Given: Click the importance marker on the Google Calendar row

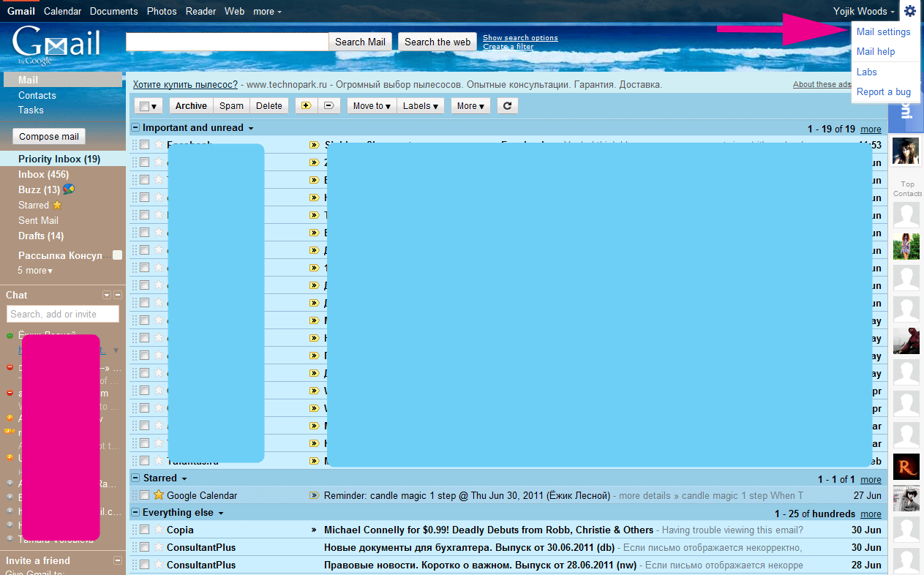Looking at the screenshot, I should click(315, 495).
